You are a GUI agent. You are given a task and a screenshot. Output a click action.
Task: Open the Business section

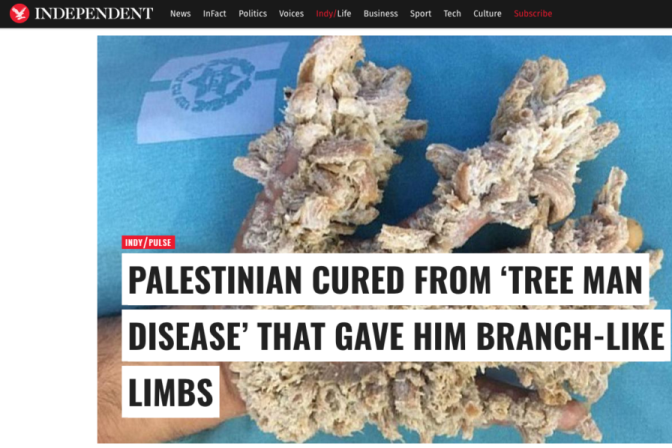[381, 14]
